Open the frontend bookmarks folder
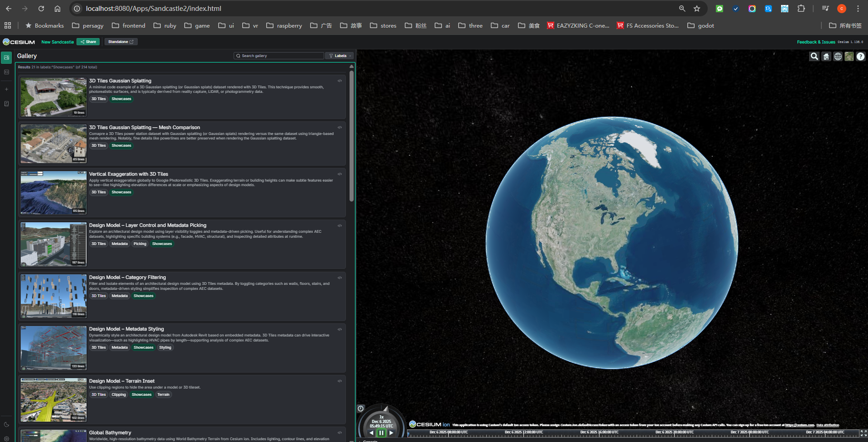 point(129,26)
